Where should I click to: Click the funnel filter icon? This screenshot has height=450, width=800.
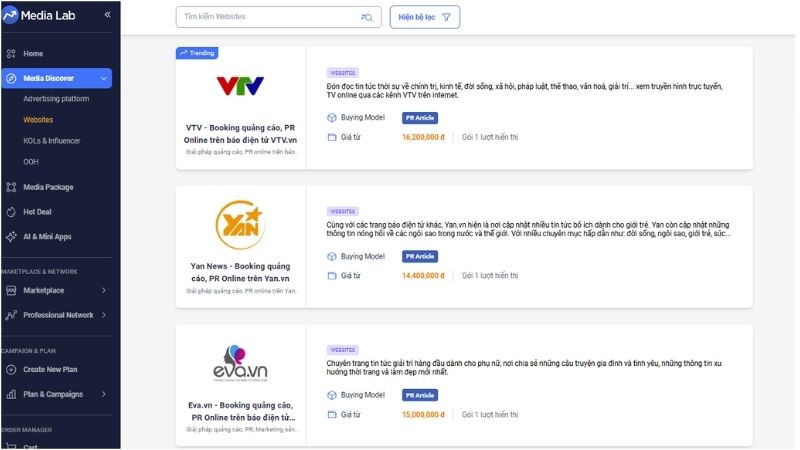click(x=446, y=17)
